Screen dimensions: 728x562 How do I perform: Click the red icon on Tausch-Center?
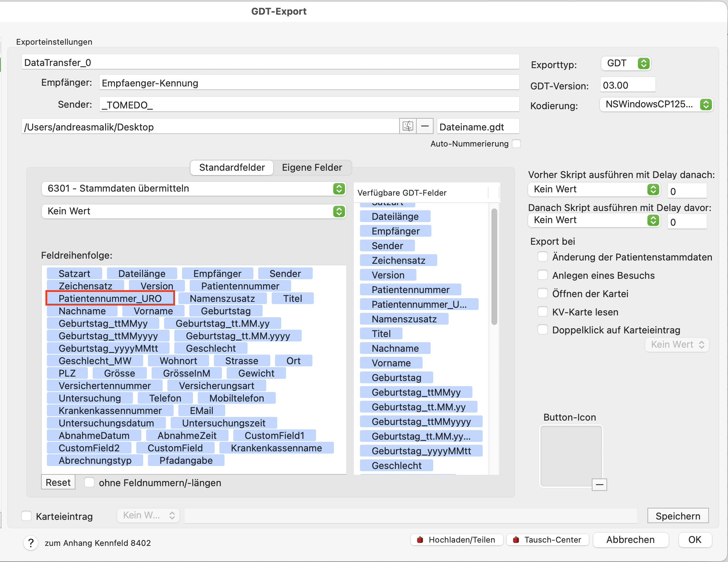click(x=516, y=540)
